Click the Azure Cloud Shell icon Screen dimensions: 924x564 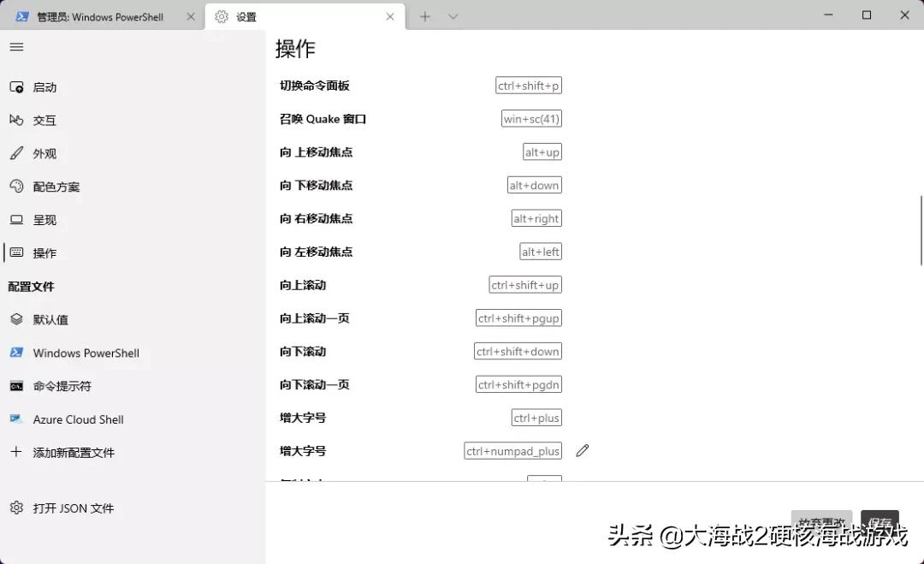click(16, 419)
